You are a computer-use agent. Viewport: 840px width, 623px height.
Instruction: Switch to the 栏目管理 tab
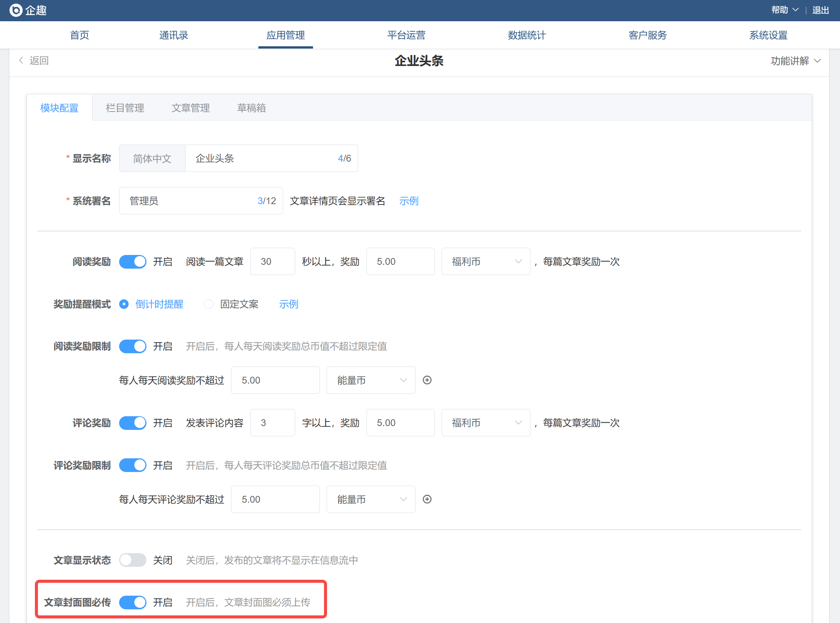point(125,108)
